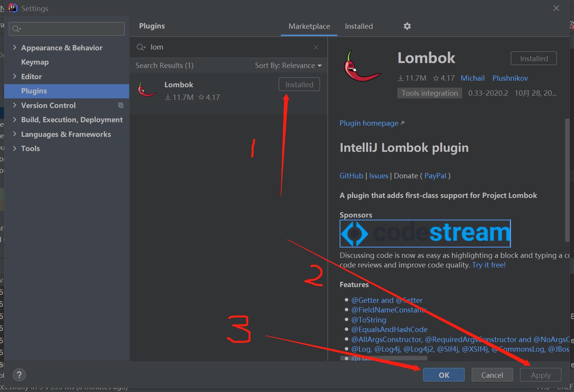This screenshot has height=392, width=574.
Task: Click the Try it free! link
Action: point(489,265)
